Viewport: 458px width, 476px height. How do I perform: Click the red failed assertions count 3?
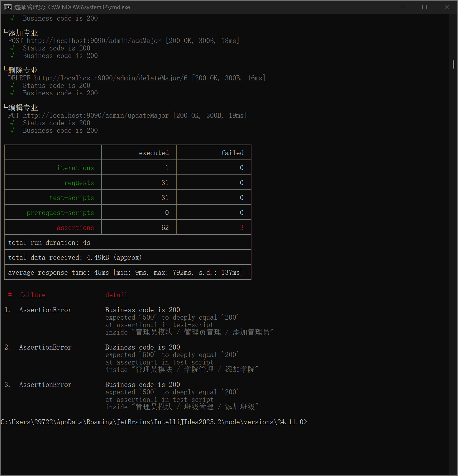pos(242,228)
